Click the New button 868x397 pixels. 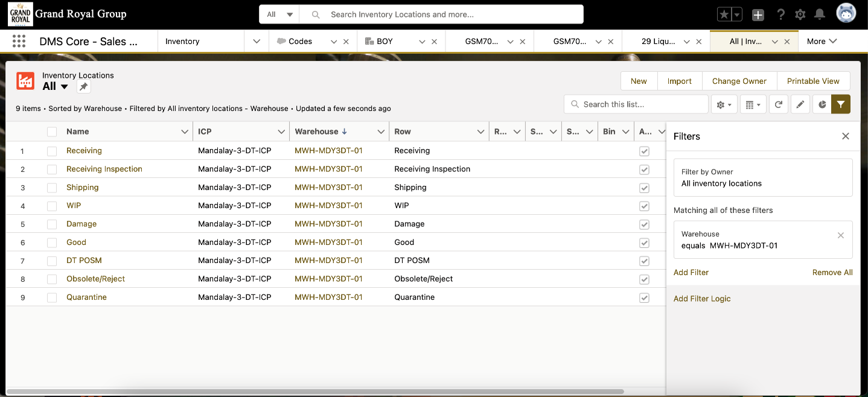point(639,81)
